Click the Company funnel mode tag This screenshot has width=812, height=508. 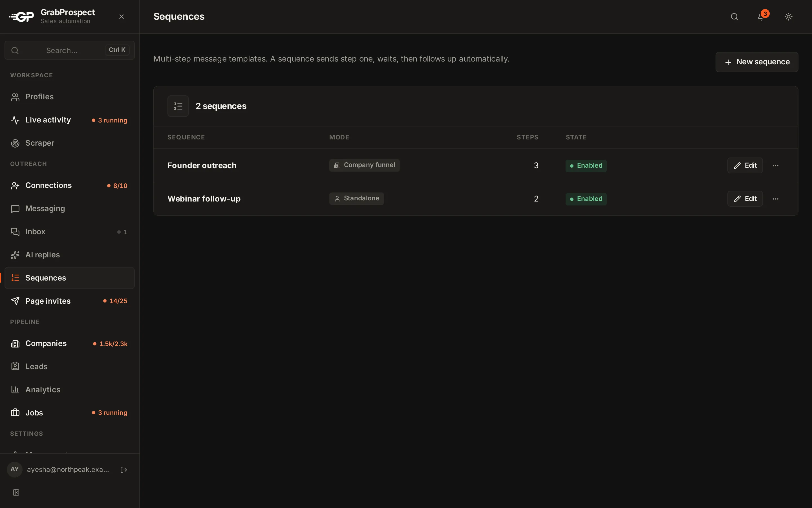(x=364, y=165)
